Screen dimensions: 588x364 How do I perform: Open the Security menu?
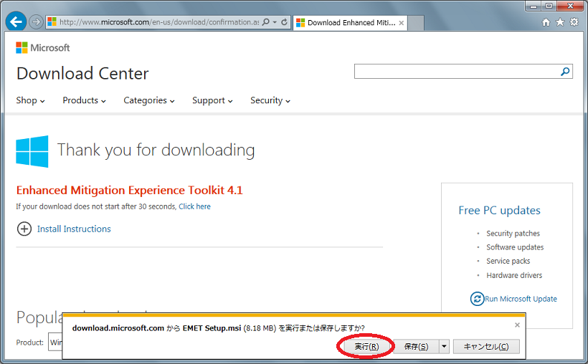point(270,100)
